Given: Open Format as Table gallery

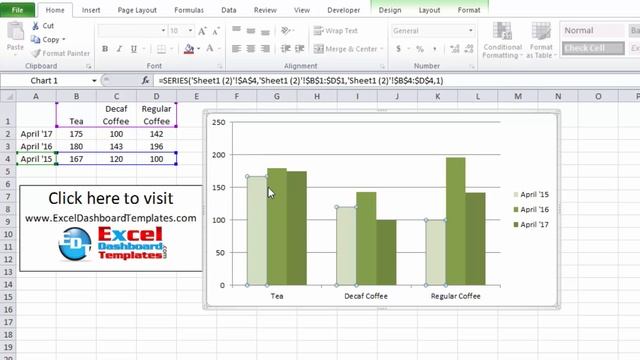Looking at the screenshot, I should (541, 40).
